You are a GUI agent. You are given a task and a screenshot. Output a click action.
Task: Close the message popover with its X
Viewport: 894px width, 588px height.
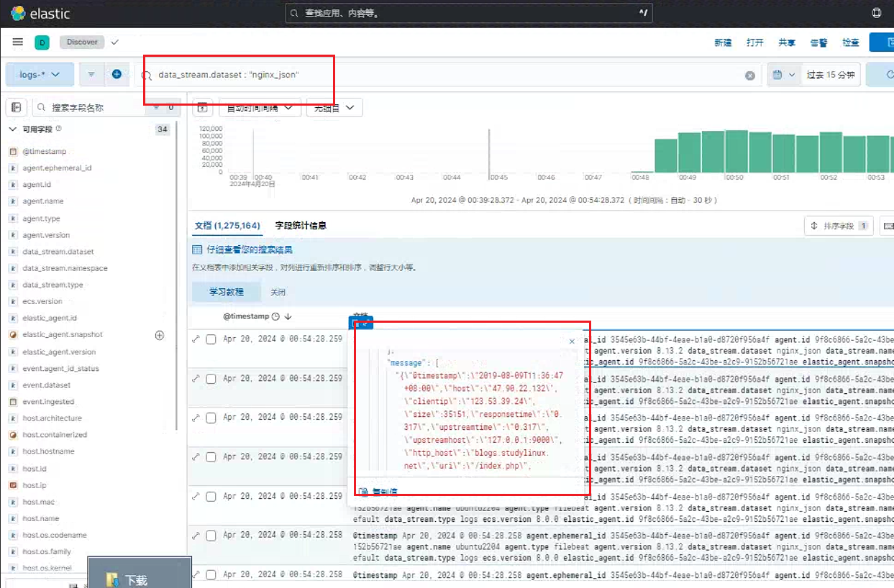coord(573,342)
